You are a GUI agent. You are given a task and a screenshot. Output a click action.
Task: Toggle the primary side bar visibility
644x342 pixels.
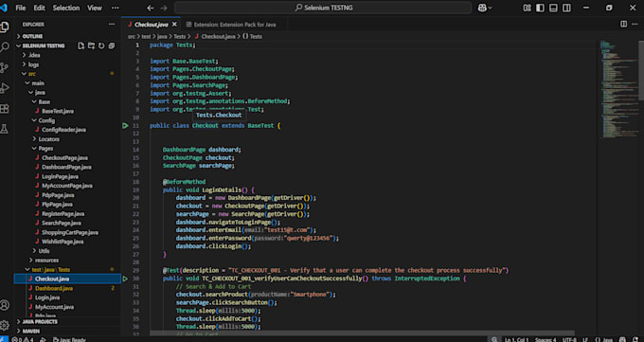(540, 8)
